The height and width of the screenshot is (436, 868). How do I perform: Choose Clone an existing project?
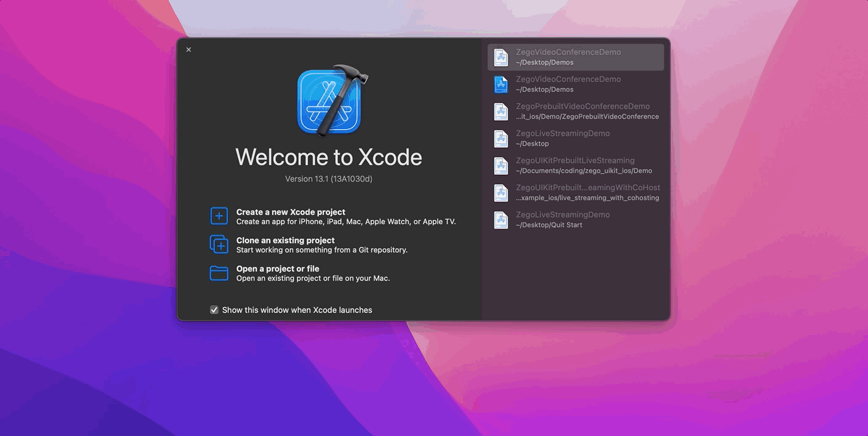[x=286, y=240]
